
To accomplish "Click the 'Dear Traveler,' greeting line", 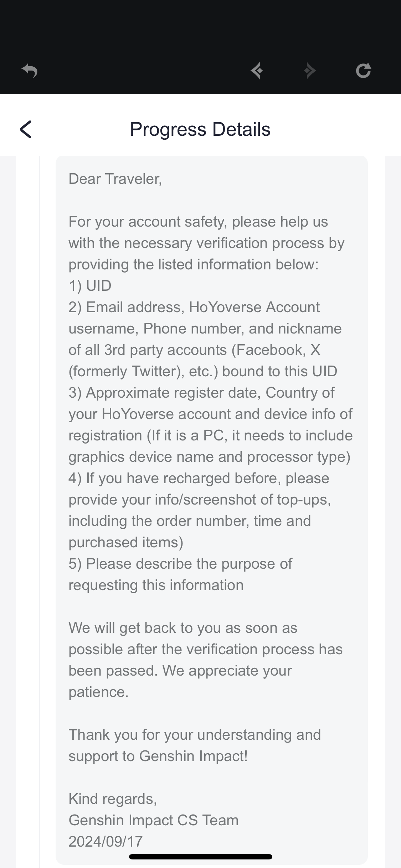I will tap(115, 179).
